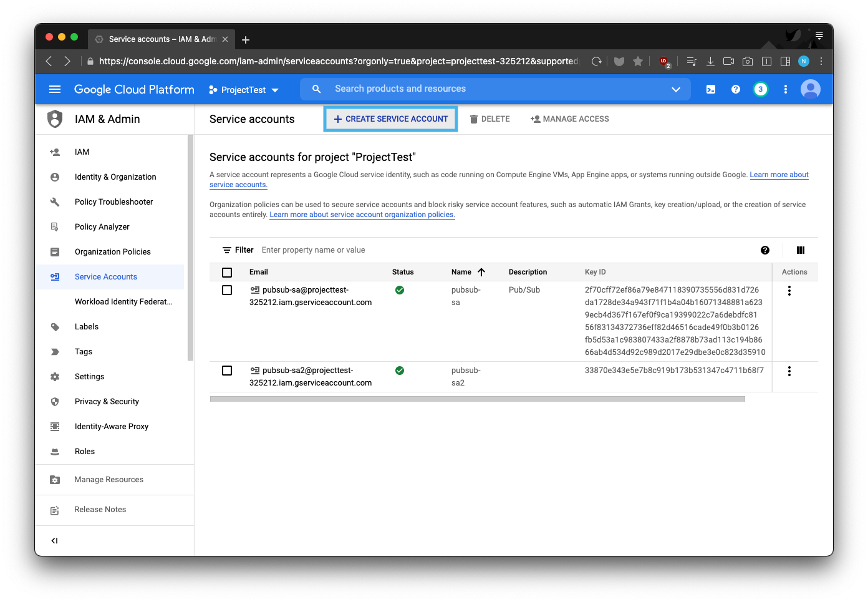This screenshot has width=868, height=602.
Task: Click the browser downloads icon
Action: 710,61
